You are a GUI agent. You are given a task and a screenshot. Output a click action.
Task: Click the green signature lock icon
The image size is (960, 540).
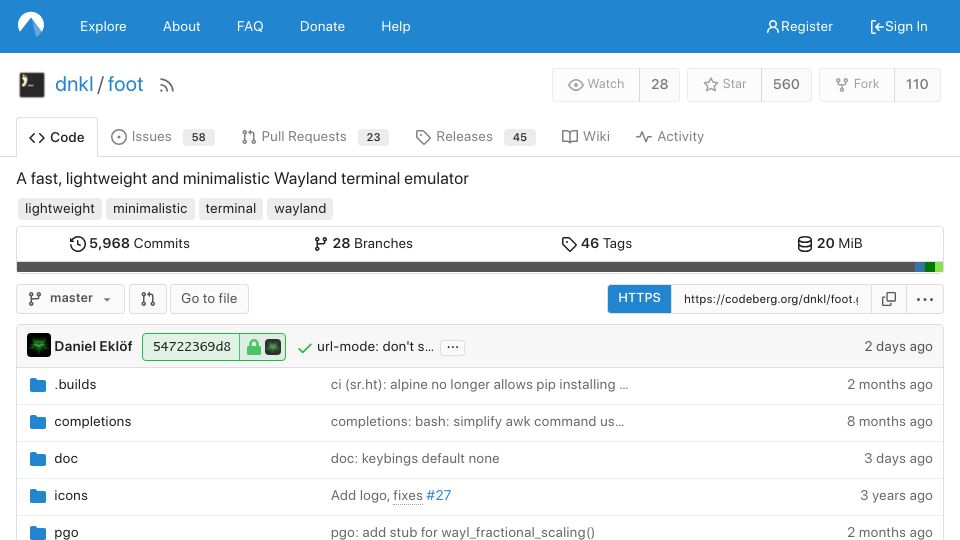[x=253, y=347]
